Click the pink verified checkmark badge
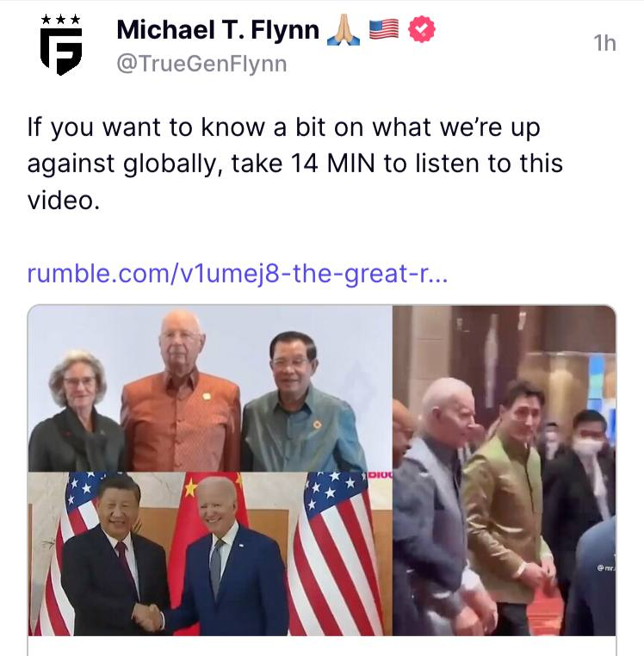644x656 pixels. (x=422, y=29)
